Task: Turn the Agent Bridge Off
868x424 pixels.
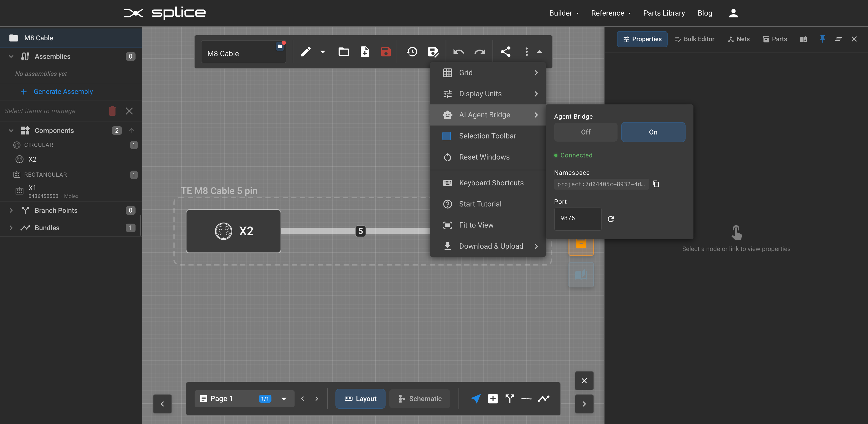Action: (x=585, y=132)
